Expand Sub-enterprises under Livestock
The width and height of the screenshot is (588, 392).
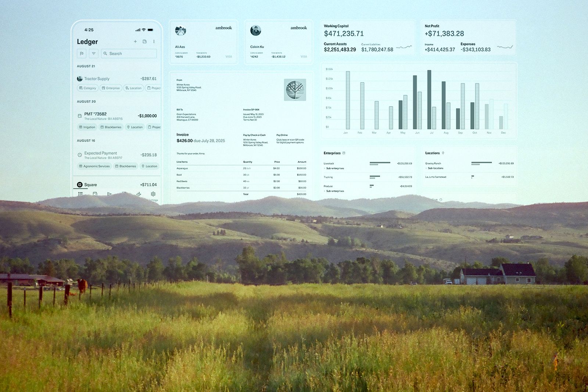pos(334,168)
